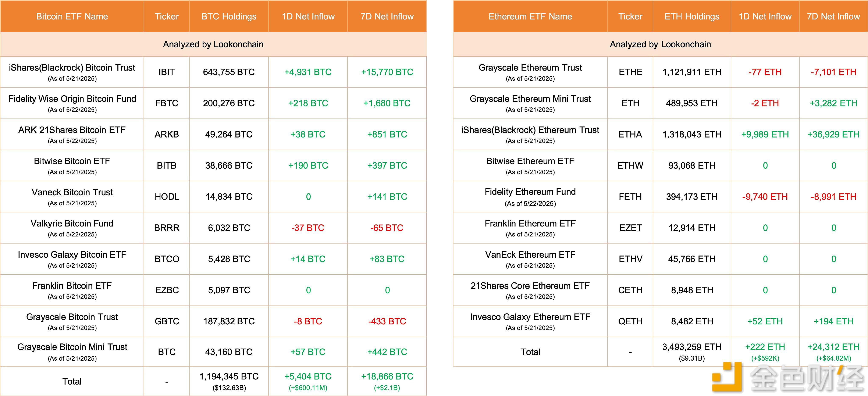Viewport: 868px width, 396px height.
Task: Click the Bitcoin ETF Name column header
Action: coord(72,17)
